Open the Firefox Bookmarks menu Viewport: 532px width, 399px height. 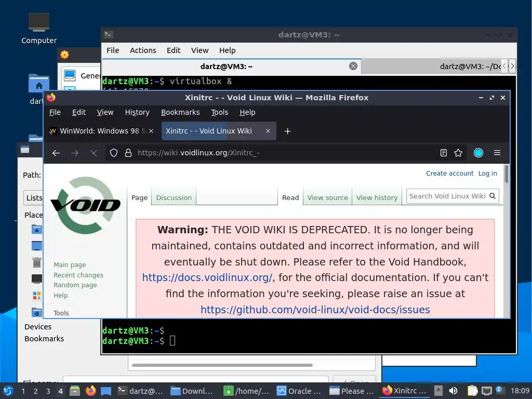point(180,112)
